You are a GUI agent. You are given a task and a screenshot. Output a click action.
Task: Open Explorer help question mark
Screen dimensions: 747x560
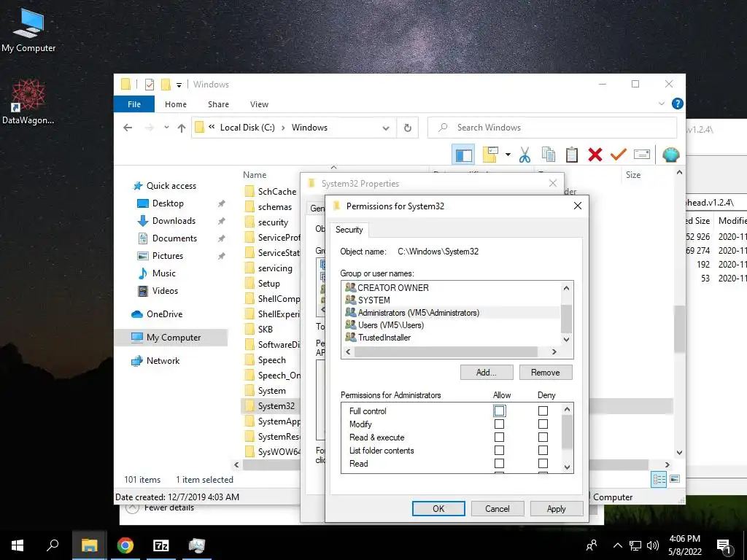(677, 104)
